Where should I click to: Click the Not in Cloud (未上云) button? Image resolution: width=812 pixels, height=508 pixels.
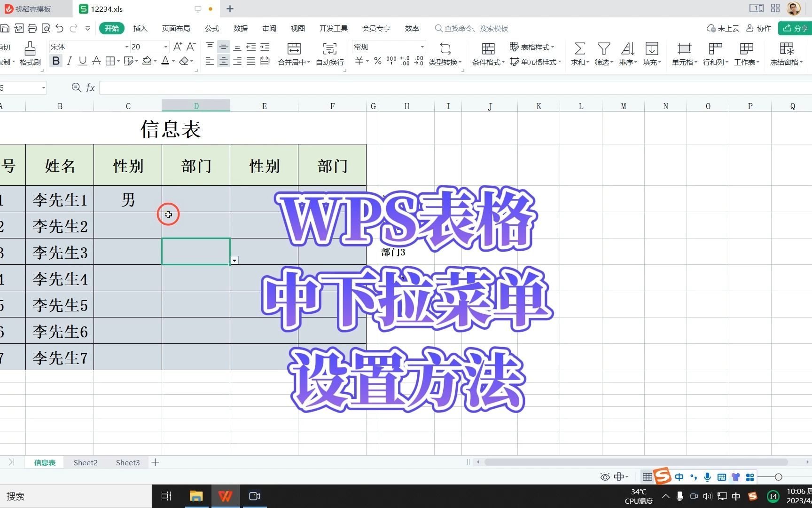tap(723, 28)
